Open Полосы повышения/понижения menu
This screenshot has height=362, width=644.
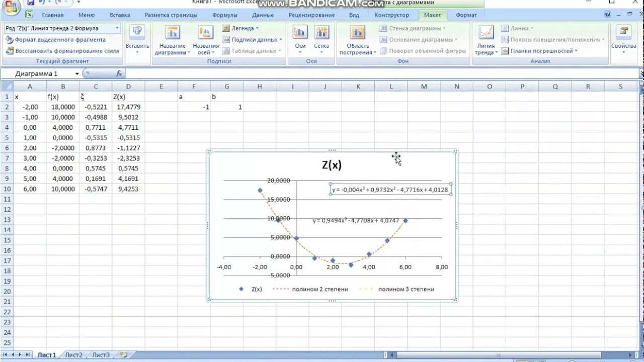pyautogui.click(x=553, y=40)
